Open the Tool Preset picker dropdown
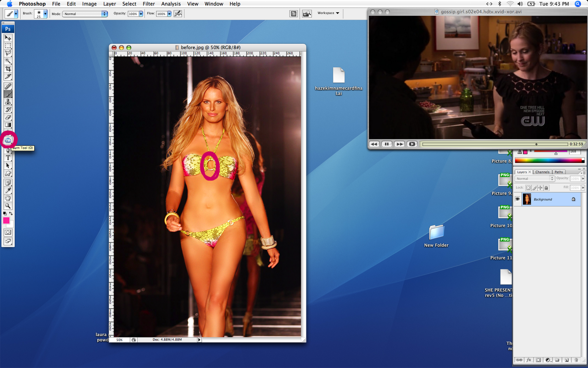 pyautogui.click(x=16, y=14)
